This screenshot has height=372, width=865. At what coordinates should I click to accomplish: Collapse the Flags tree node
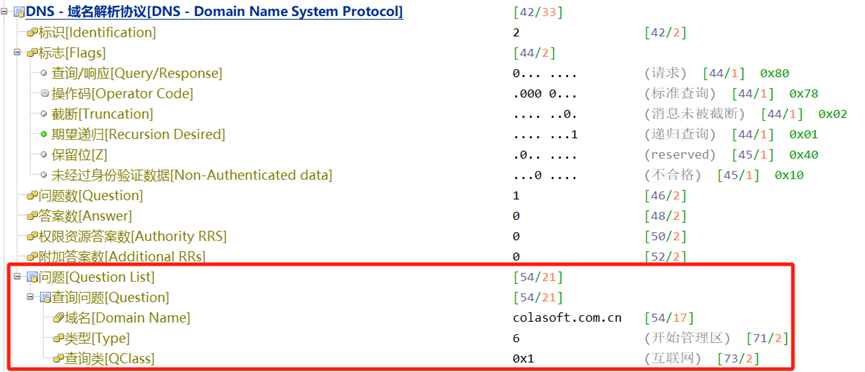[x=18, y=53]
